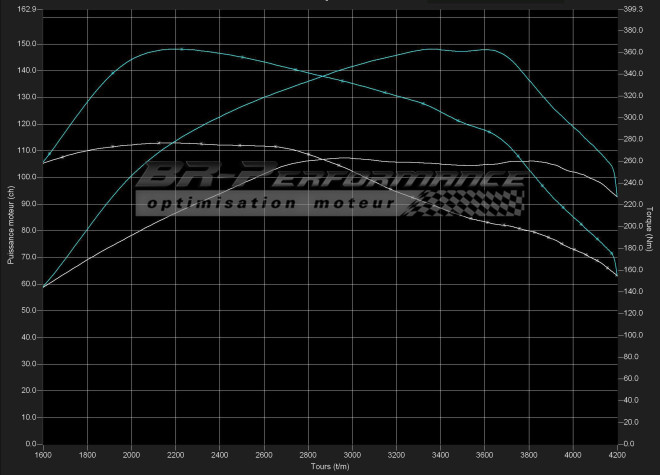Click the 'Tours (t/m)' axis title
This screenshot has height=475, width=660.
click(330, 466)
